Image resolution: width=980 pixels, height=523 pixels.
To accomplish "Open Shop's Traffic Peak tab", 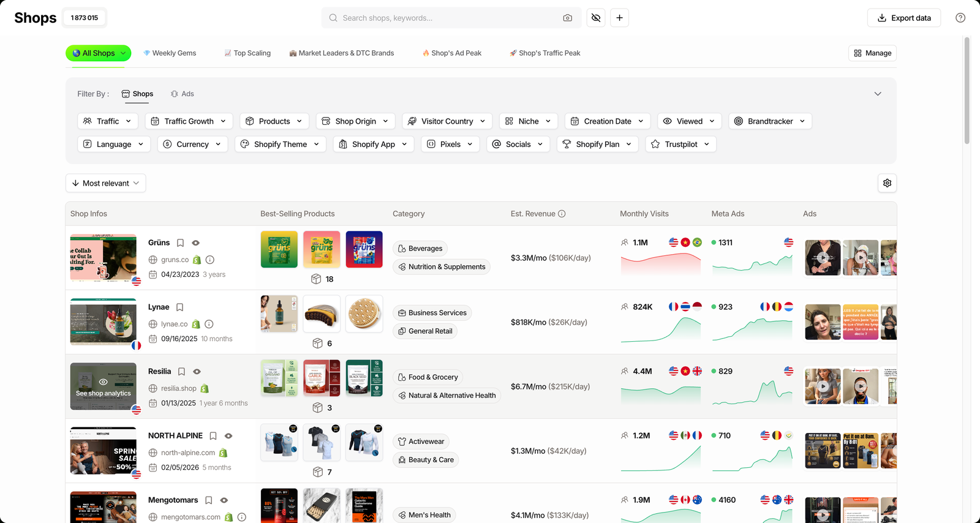I will [545, 53].
